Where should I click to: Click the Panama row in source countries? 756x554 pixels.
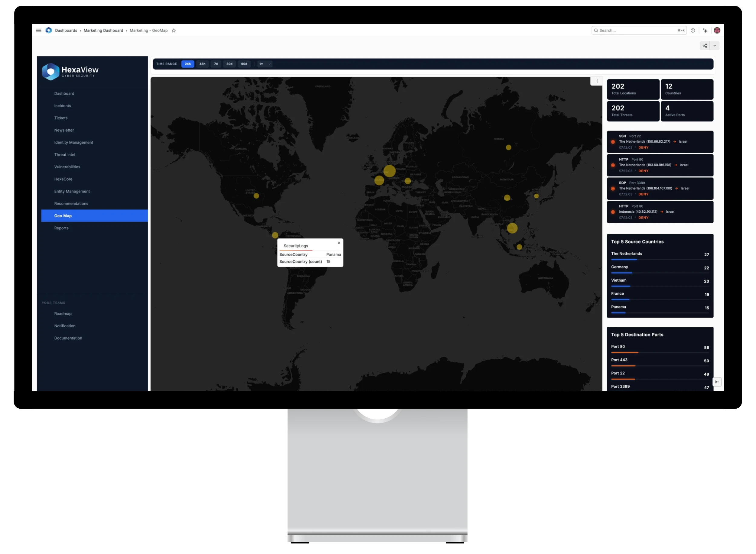click(661, 309)
